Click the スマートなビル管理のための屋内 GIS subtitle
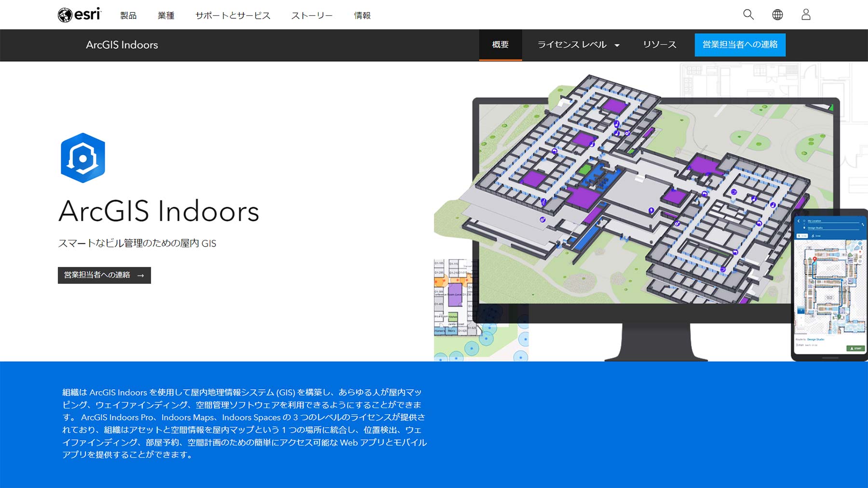This screenshot has width=868, height=488. point(137,243)
